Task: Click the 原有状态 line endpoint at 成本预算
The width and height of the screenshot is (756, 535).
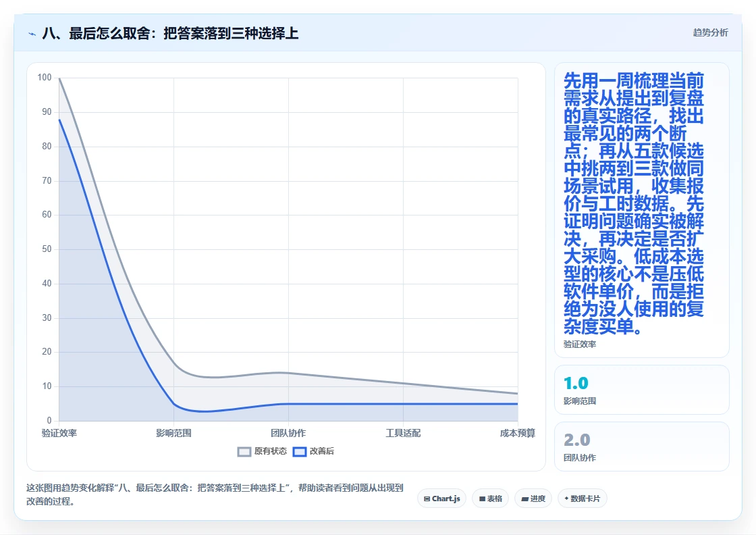Action: tap(517, 393)
